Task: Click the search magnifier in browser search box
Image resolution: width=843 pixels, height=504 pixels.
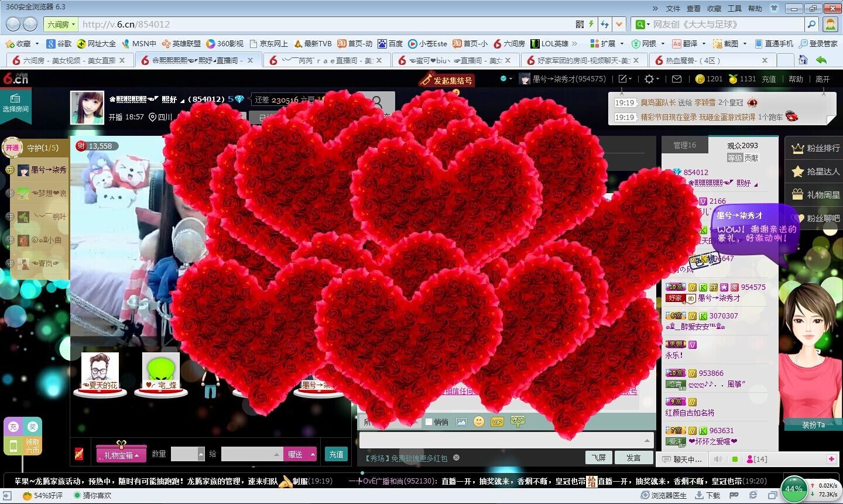Action: click(811, 24)
